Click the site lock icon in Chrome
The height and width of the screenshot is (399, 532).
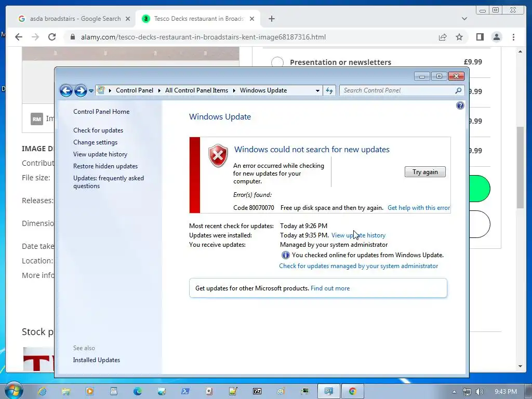73,37
